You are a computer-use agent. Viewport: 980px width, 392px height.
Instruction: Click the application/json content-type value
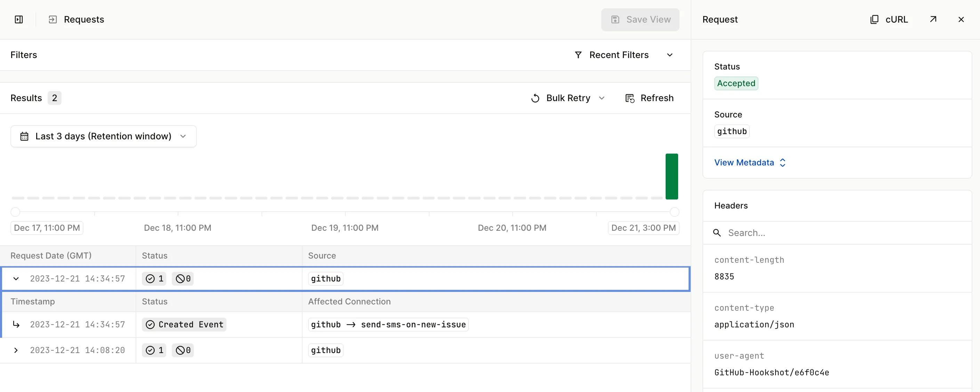click(754, 324)
